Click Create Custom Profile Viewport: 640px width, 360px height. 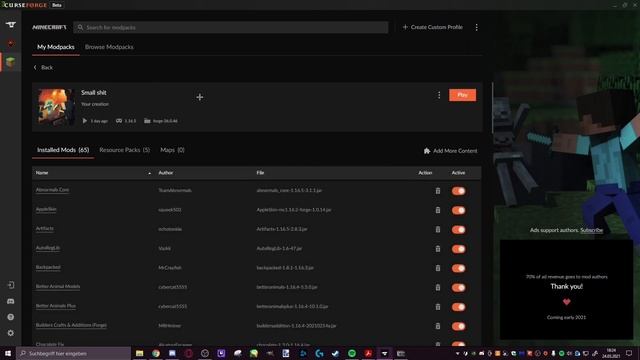(x=433, y=27)
